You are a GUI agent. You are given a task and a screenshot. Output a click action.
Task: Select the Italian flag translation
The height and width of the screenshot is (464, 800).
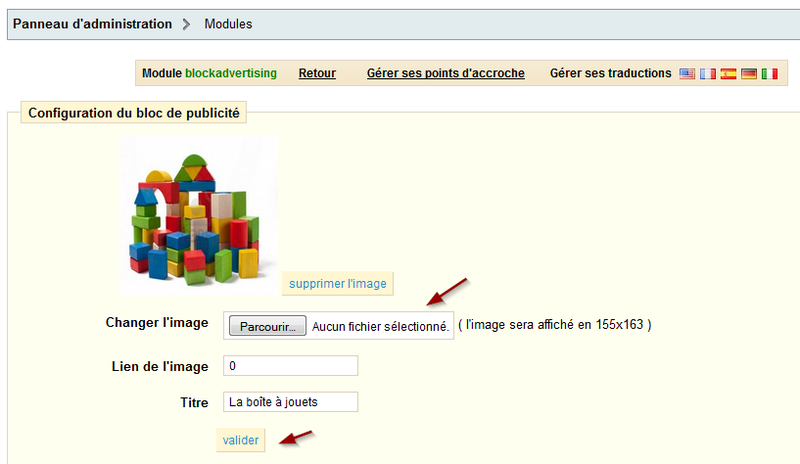(769, 74)
